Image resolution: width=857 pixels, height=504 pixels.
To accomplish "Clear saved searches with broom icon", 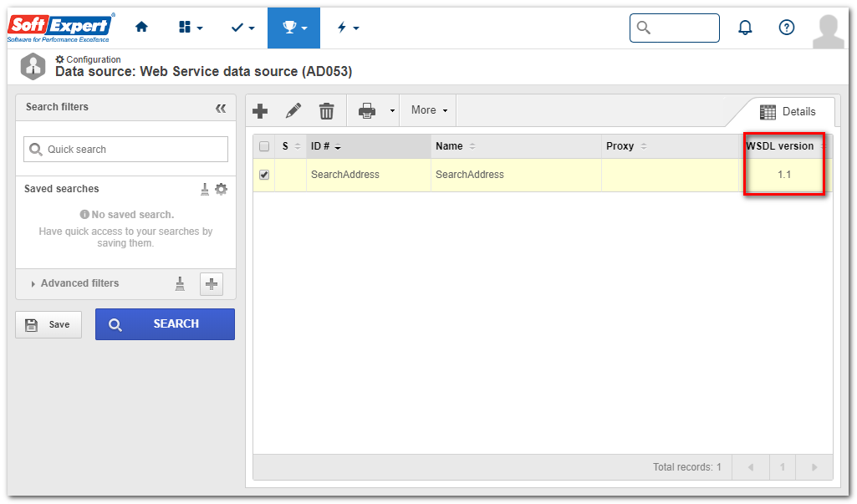I will [204, 189].
